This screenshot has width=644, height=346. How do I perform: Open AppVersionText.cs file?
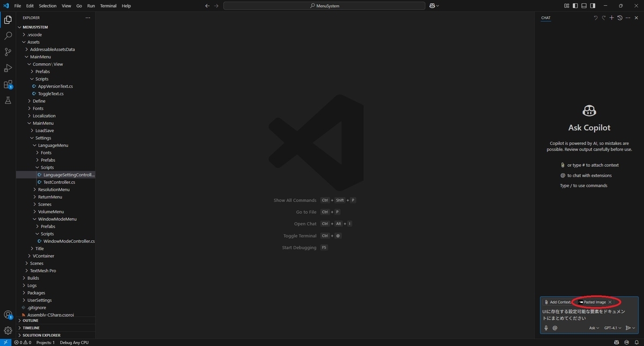[x=56, y=86]
